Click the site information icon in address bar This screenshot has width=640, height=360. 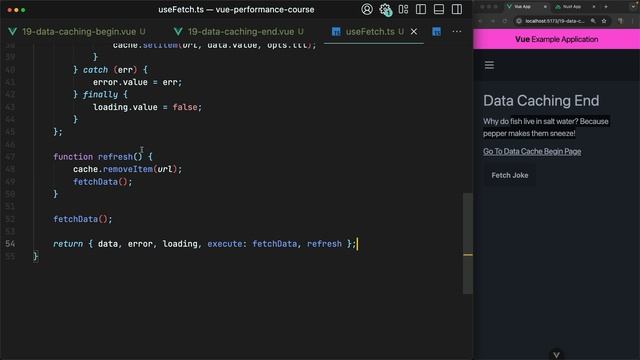tap(519, 21)
